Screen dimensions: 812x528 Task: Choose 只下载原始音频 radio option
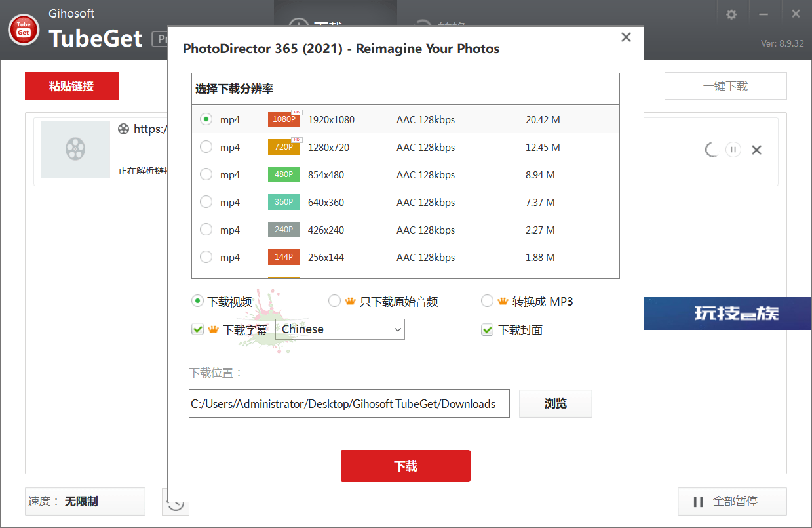pyautogui.click(x=334, y=301)
